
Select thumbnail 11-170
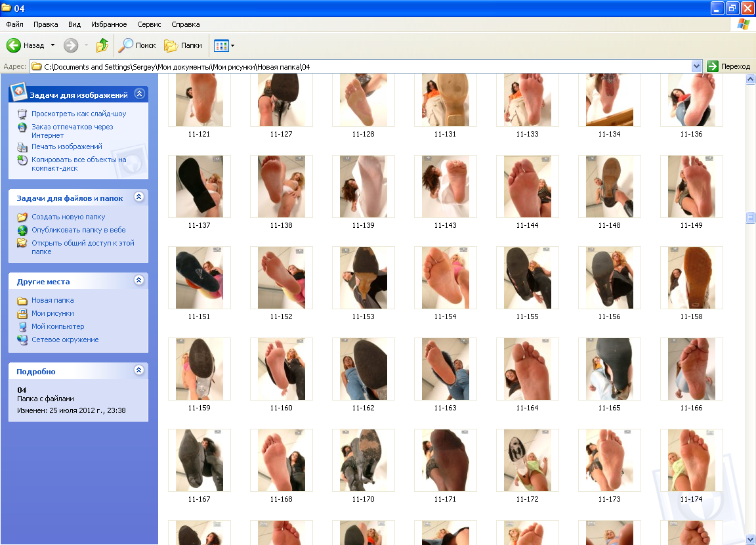(363, 460)
